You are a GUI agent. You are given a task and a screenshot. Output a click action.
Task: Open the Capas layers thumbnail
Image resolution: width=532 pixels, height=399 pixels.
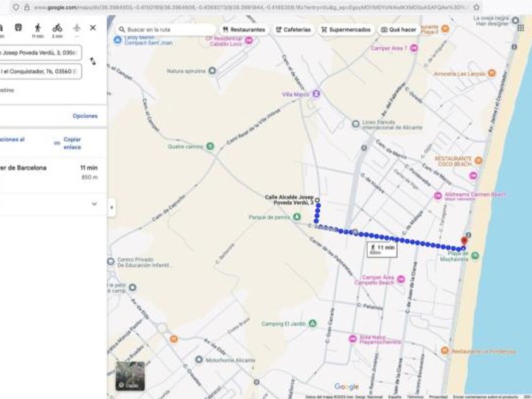pos(130,376)
